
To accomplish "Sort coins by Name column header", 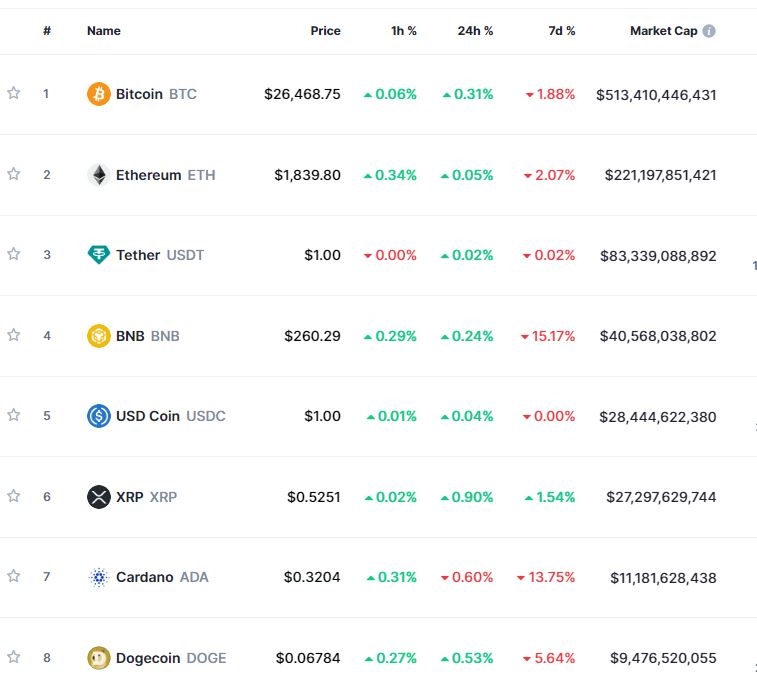I will pos(104,31).
